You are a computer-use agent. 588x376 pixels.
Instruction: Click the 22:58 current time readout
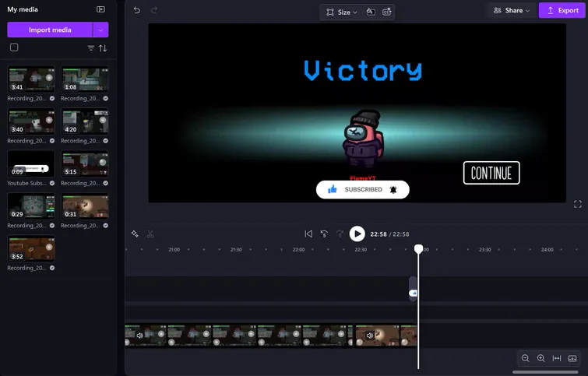pyautogui.click(x=379, y=234)
